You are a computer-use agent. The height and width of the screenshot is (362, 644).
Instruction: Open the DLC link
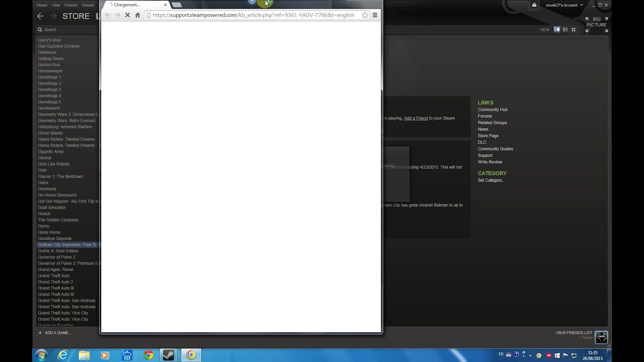click(482, 142)
